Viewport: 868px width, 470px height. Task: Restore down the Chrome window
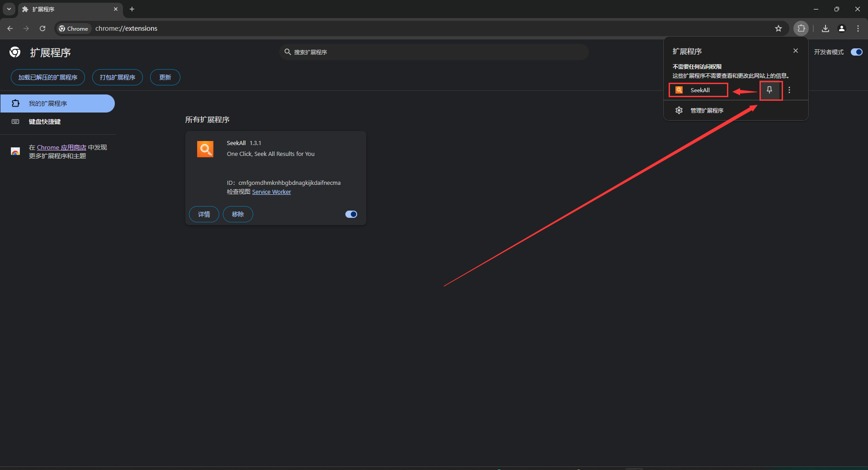(x=837, y=9)
